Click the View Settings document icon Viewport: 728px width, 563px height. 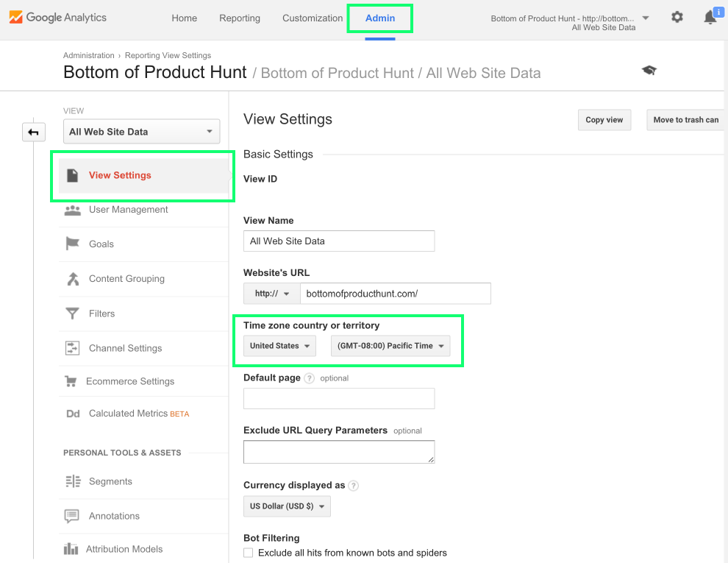[72, 176]
